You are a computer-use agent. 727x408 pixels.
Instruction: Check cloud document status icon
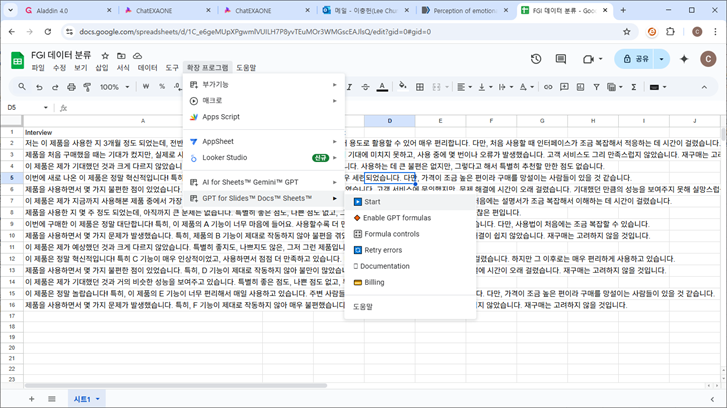[x=137, y=56]
